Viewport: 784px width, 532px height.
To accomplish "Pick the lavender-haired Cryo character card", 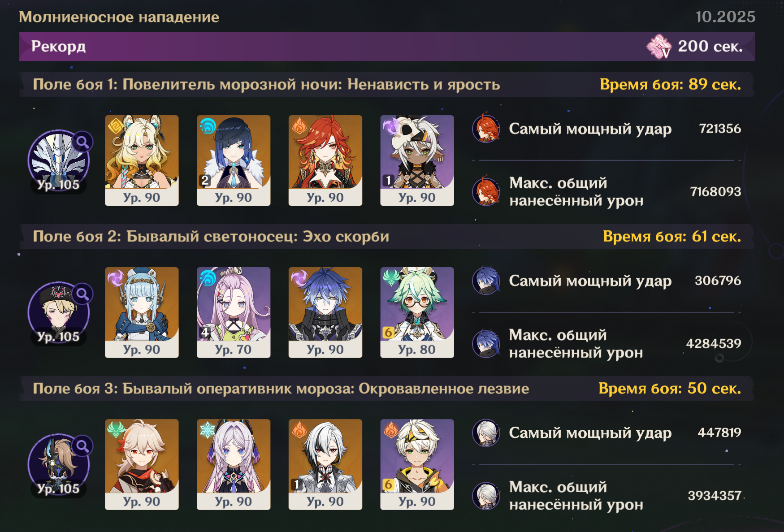I will pyautogui.click(x=234, y=464).
